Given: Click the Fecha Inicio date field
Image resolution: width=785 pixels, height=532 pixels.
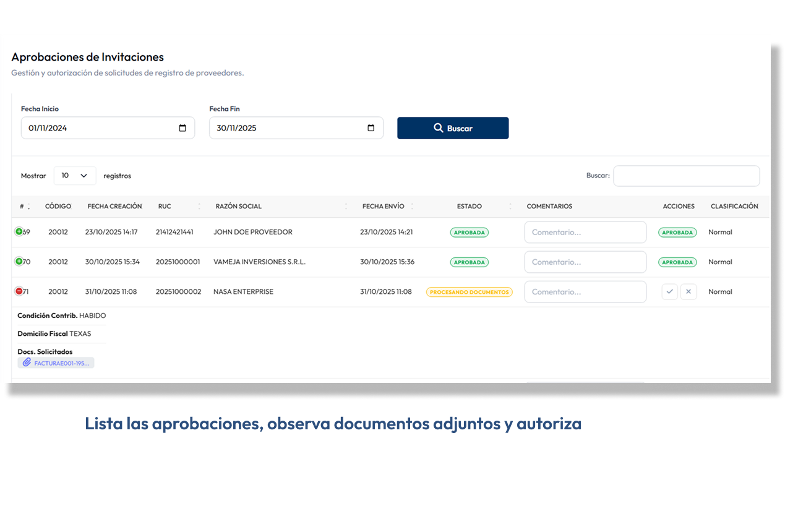Looking at the screenshot, I should pos(93,128).
